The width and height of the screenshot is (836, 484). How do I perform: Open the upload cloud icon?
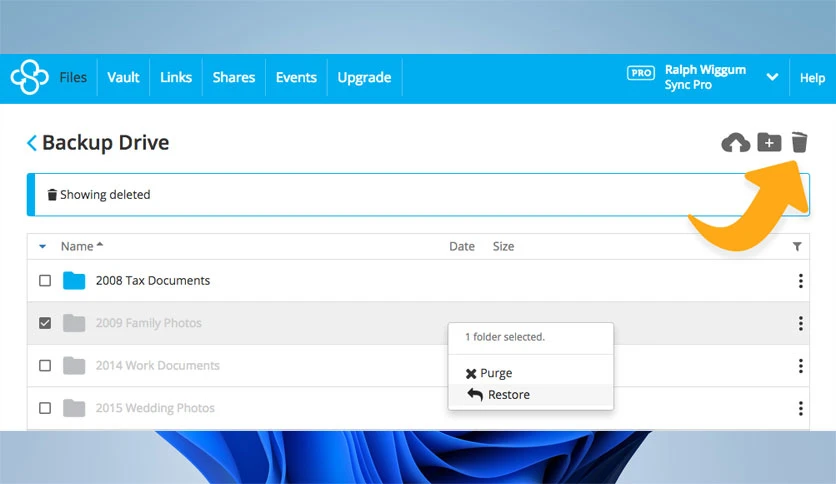(x=736, y=143)
